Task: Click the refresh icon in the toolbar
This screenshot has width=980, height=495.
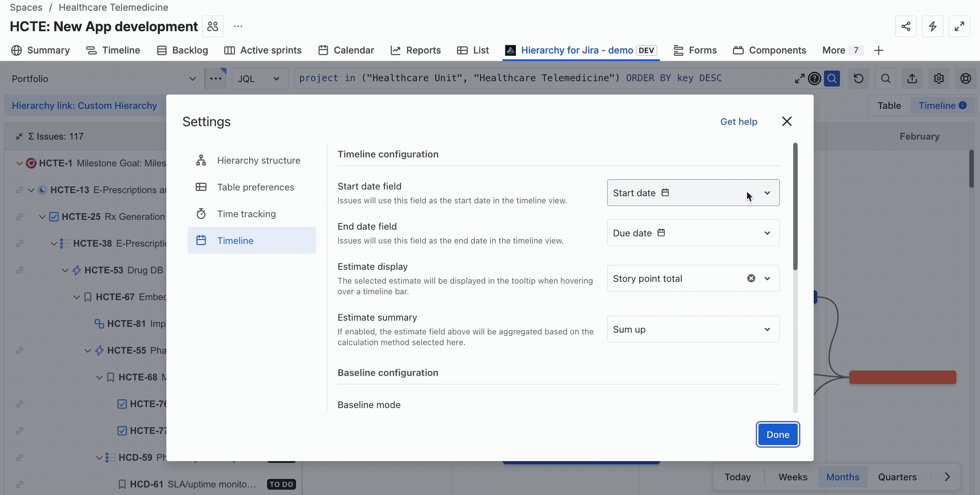Action: tap(858, 78)
